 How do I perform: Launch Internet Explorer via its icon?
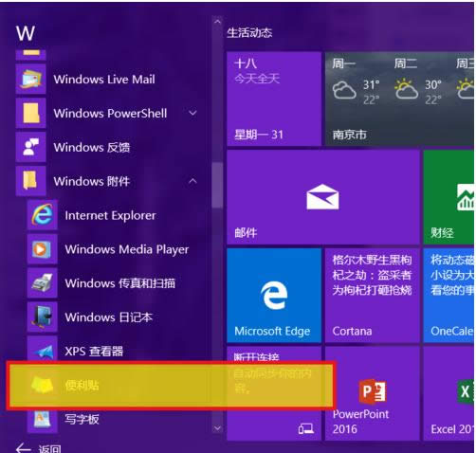click(x=42, y=215)
